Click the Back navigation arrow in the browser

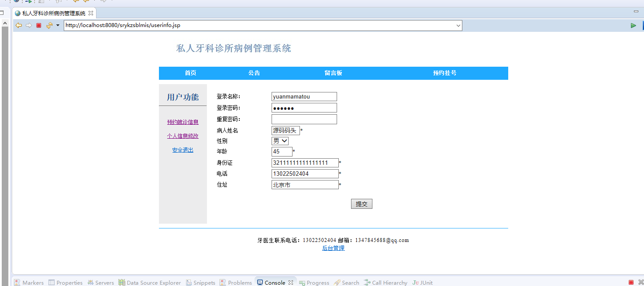click(x=18, y=25)
